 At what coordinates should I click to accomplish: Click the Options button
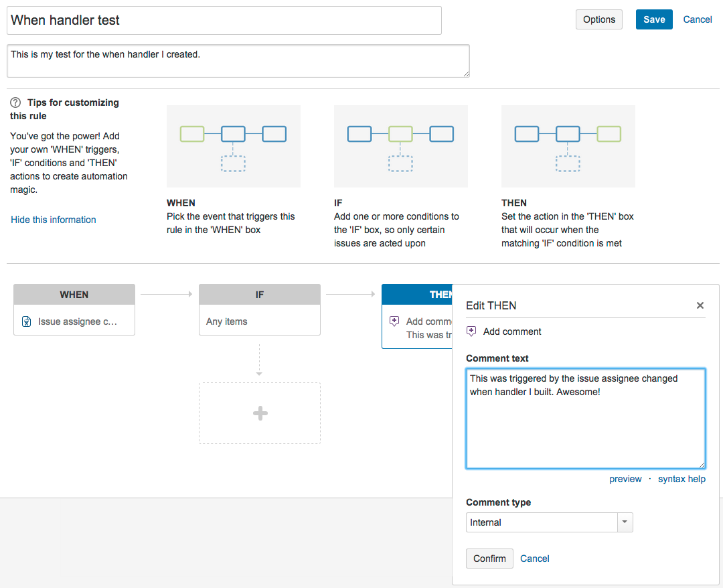tap(598, 19)
